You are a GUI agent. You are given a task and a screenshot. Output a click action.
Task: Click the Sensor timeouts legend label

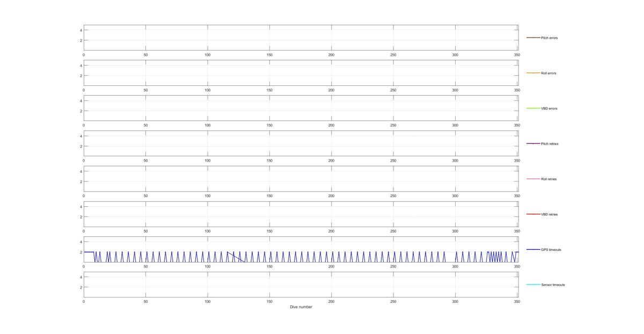coord(553,285)
